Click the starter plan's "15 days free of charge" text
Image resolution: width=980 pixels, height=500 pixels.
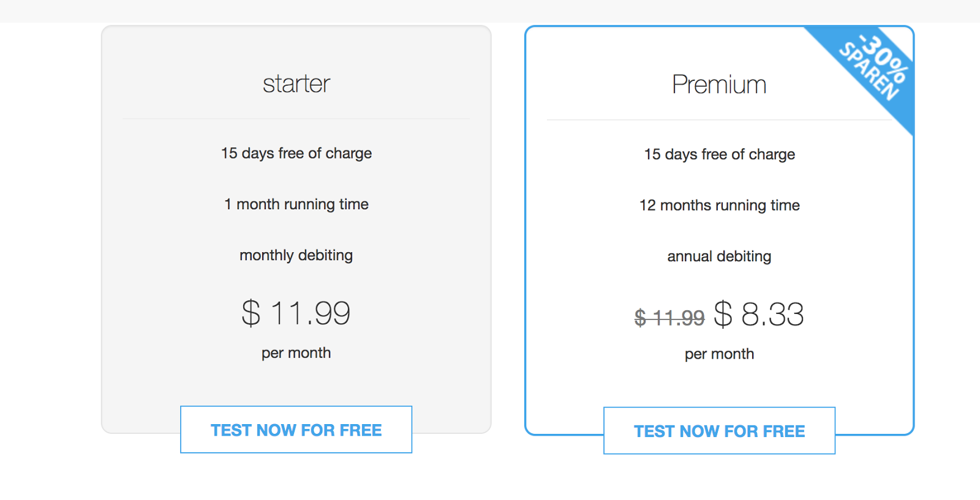point(296,153)
